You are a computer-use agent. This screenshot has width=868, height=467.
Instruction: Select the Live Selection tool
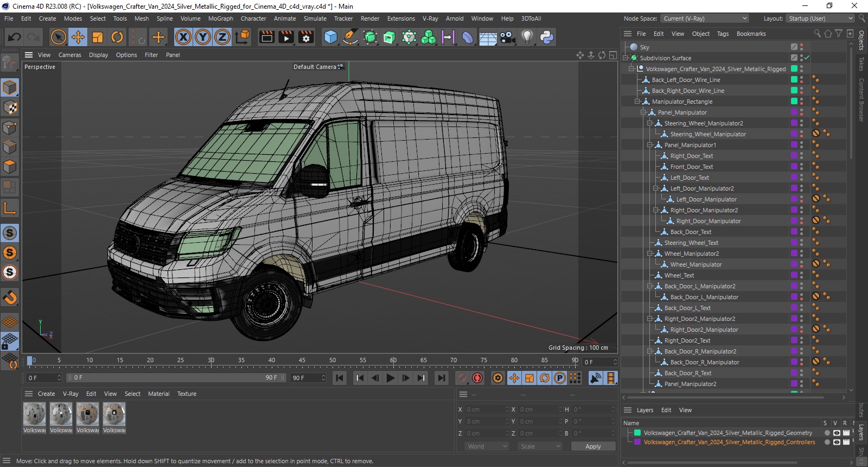[x=58, y=37]
